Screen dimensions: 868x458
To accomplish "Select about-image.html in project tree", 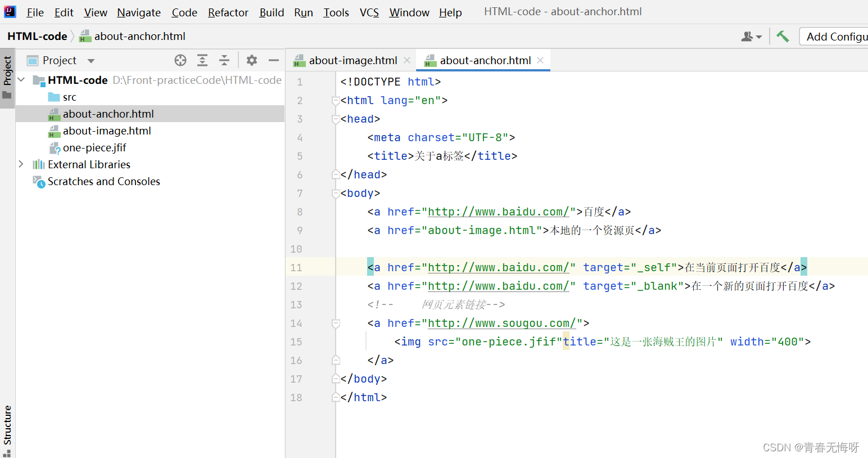I will [107, 131].
